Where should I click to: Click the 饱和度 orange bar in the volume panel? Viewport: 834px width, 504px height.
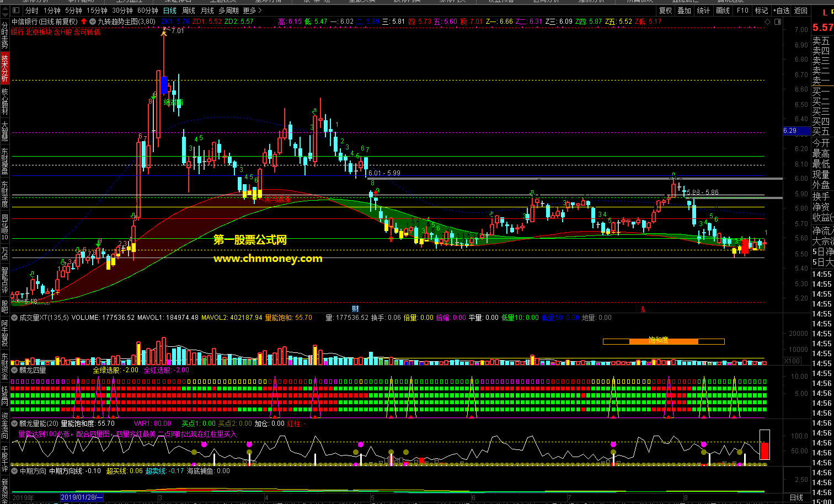(664, 341)
